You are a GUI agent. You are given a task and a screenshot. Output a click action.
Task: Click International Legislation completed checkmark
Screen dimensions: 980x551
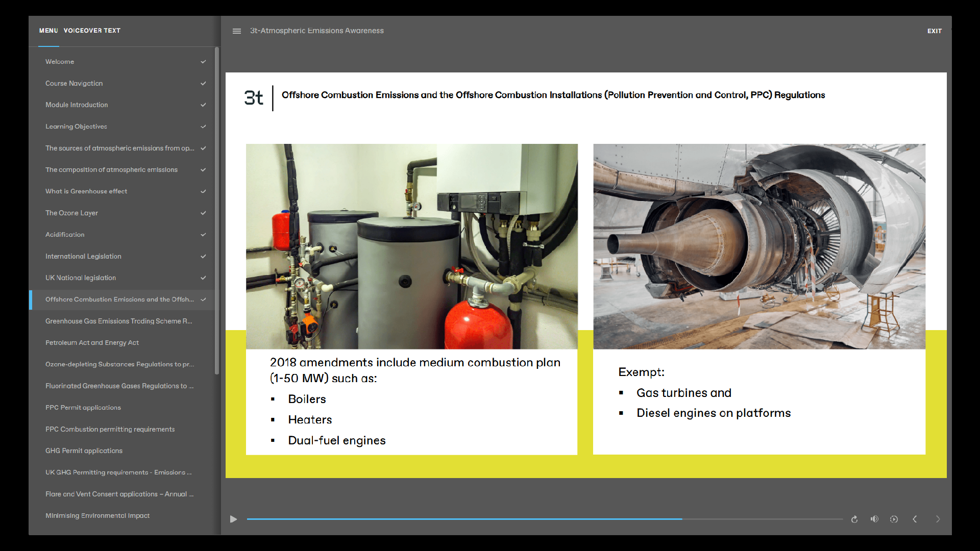click(x=203, y=256)
